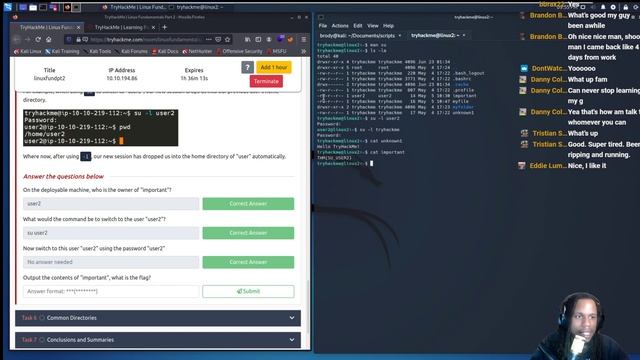Launch the file manager from the panel
The width and height of the screenshot is (640, 360).
click(x=33, y=7)
